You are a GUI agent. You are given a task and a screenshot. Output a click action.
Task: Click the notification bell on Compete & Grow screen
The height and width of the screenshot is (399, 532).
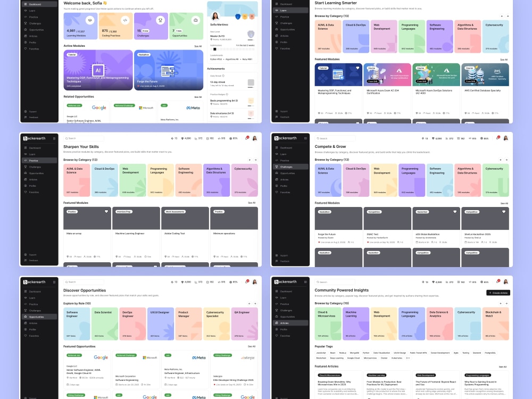point(498,138)
